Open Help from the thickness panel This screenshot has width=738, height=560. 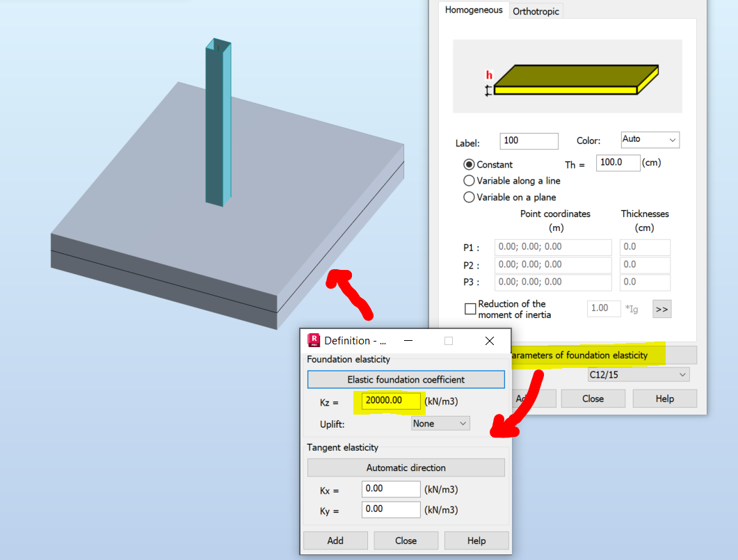click(x=664, y=398)
